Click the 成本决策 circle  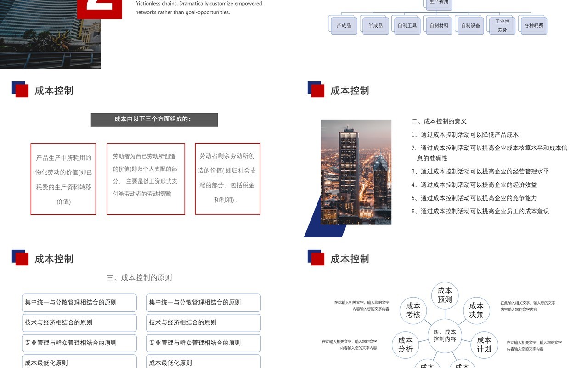[x=476, y=310]
